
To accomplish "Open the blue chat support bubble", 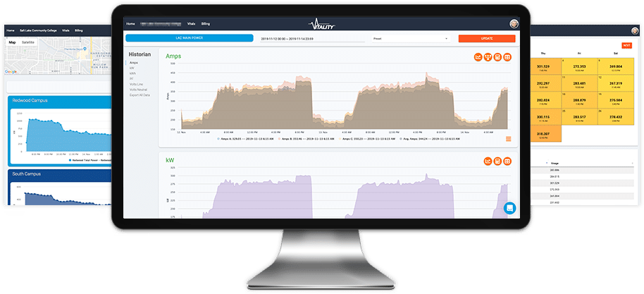I will (509, 208).
